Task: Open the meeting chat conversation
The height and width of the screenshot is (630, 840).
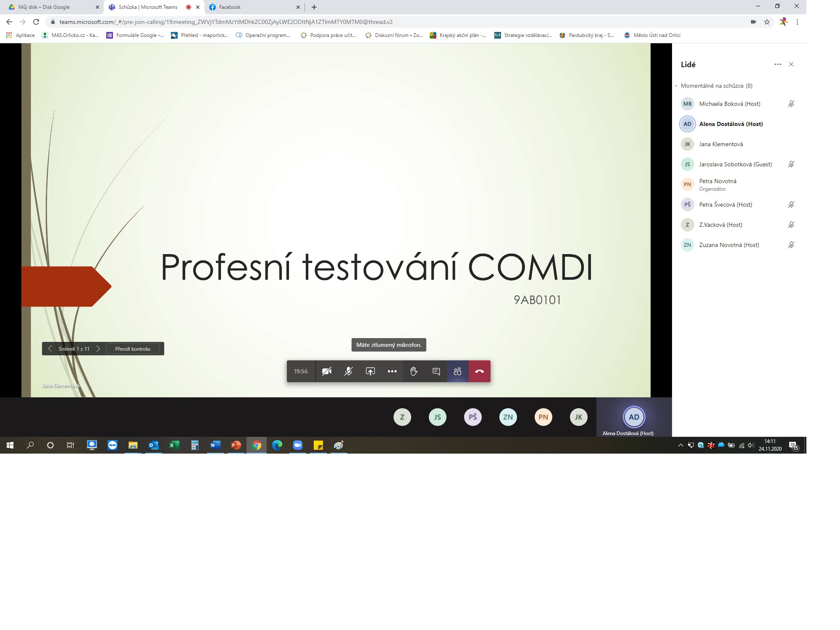Action: click(x=436, y=371)
